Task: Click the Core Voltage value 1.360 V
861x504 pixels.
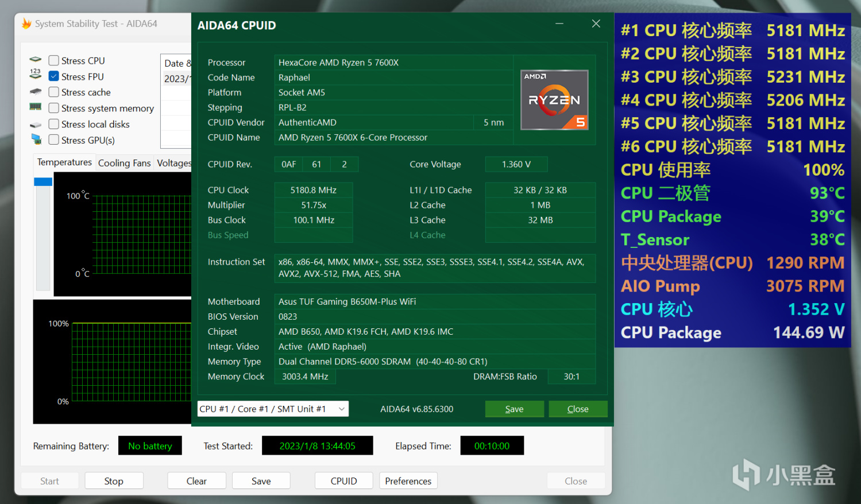Action: [x=516, y=164]
